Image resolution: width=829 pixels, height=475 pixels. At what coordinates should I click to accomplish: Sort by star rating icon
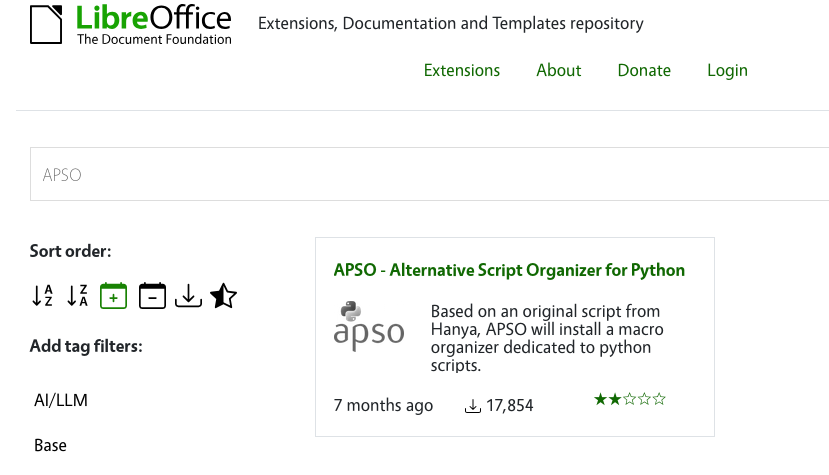click(223, 296)
